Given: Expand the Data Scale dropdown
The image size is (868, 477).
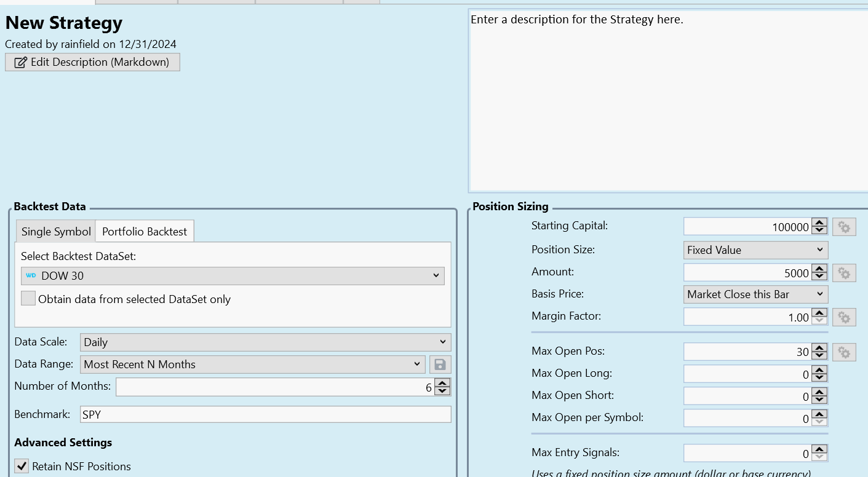Looking at the screenshot, I should [x=265, y=342].
